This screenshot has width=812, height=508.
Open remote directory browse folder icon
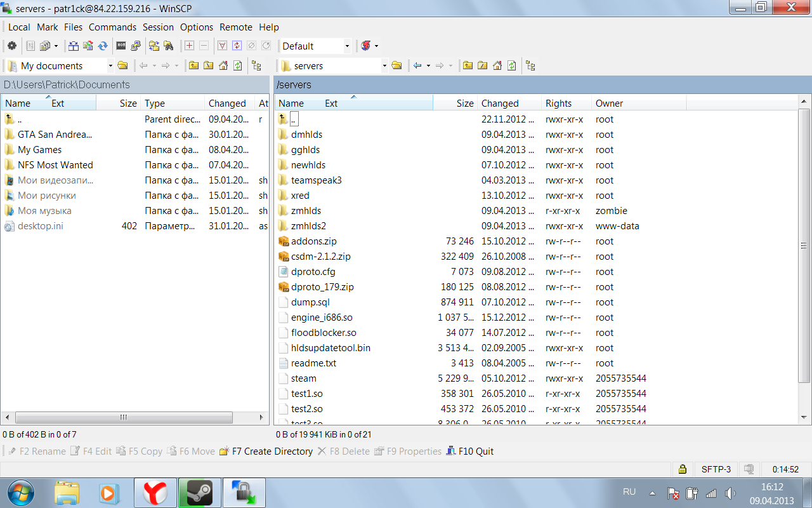click(396, 65)
